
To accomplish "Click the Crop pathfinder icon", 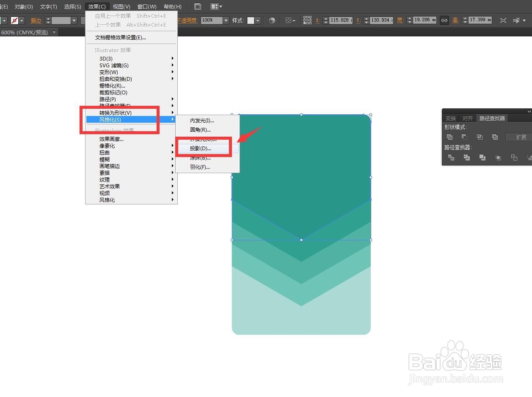I will [x=498, y=157].
